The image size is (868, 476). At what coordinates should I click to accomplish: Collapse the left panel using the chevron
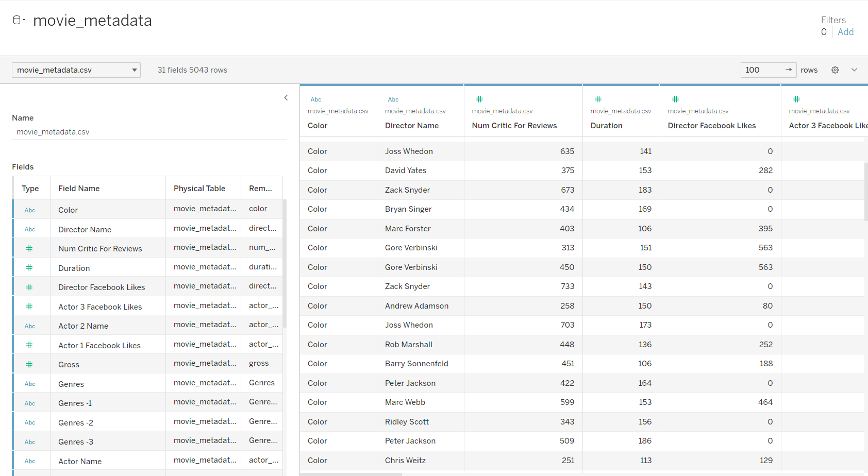click(x=286, y=97)
